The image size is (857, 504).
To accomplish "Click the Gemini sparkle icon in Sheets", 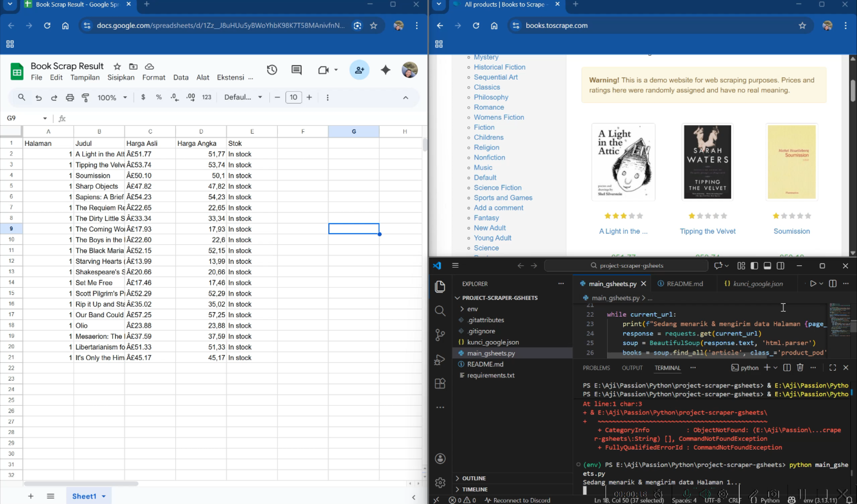I will [385, 70].
